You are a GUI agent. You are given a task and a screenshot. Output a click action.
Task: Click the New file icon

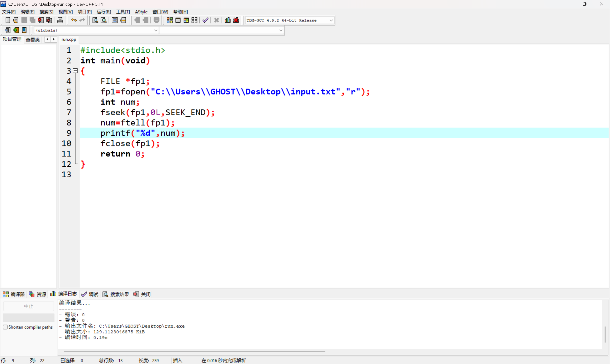[8, 20]
